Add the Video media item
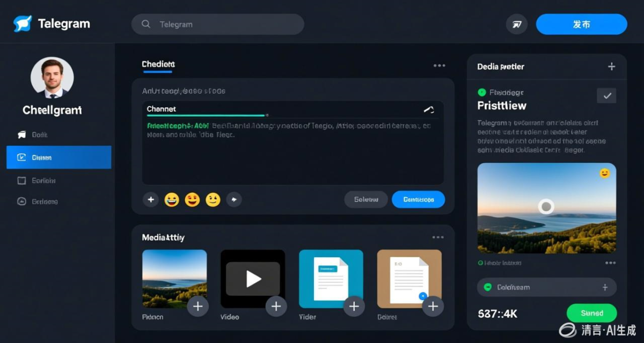Viewport: 644px width, 343px height. click(276, 306)
